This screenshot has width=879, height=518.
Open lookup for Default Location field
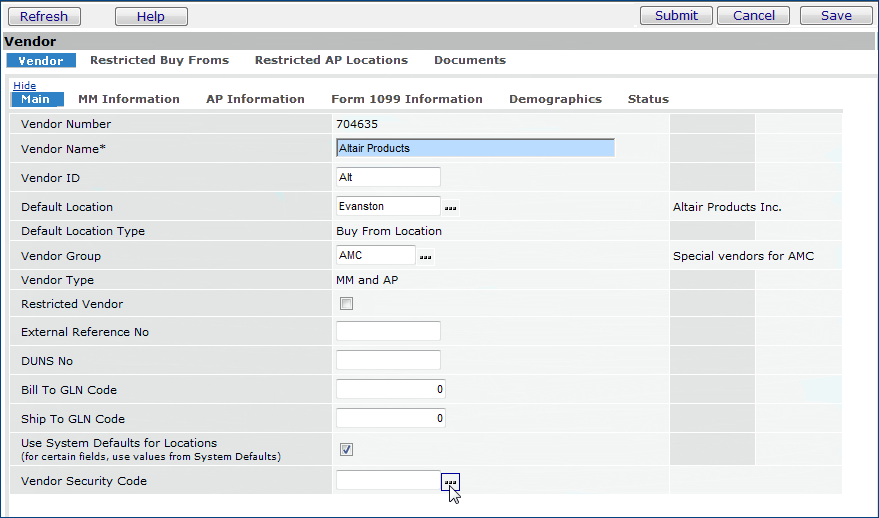pos(451,208)
